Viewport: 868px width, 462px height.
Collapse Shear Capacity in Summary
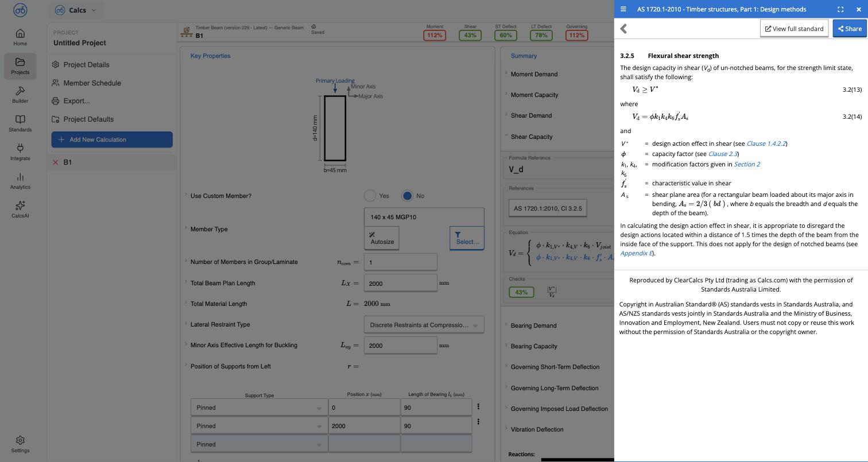tap(532, 137)
